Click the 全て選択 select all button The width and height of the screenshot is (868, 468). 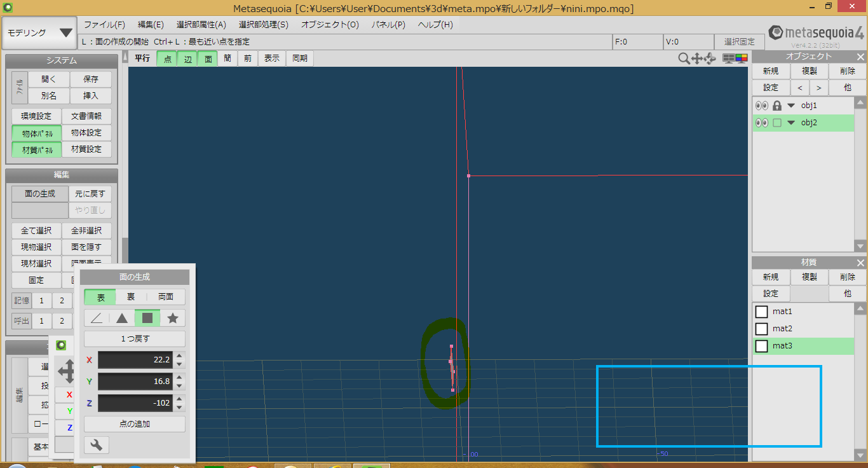(36, 230)
